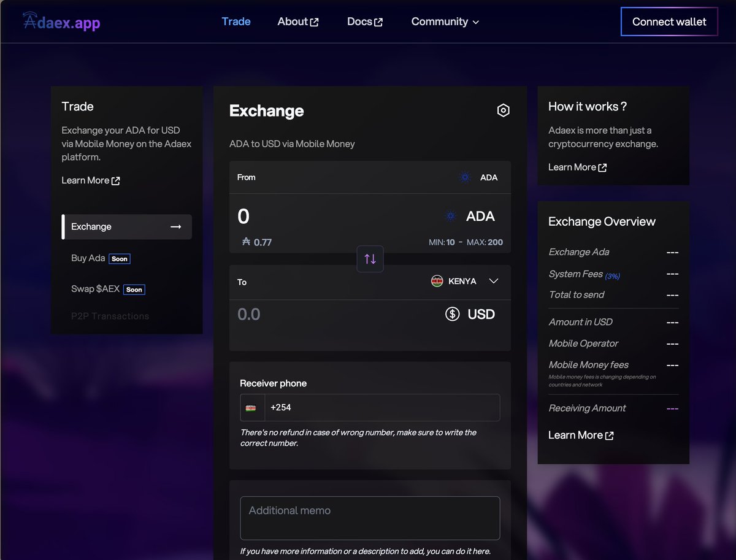Image resolution: width=736 pixels, height=560 pixels.
Task: Expand the Kenya country dropdown chevron
Action: pos(494,281)
